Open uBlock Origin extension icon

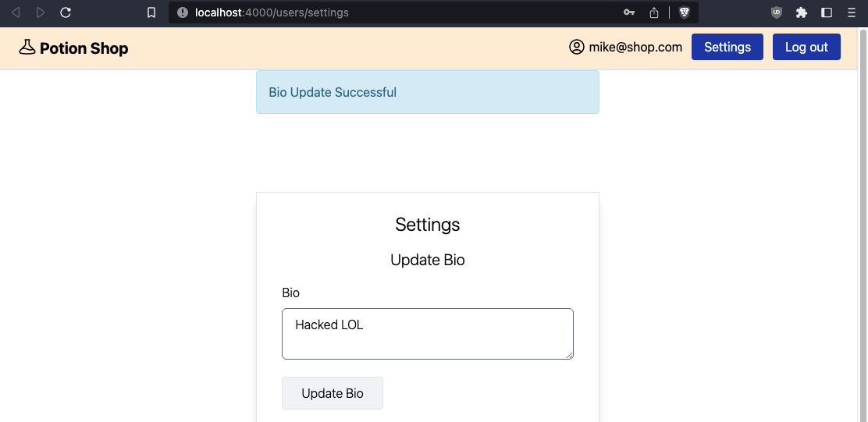pos(777,12)
